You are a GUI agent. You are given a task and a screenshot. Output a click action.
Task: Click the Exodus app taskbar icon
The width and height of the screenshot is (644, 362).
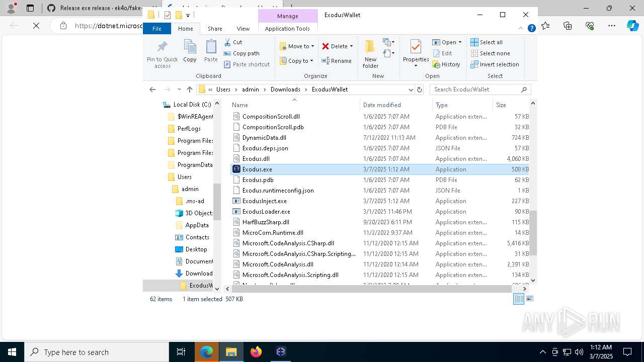[x=281, y=352]
